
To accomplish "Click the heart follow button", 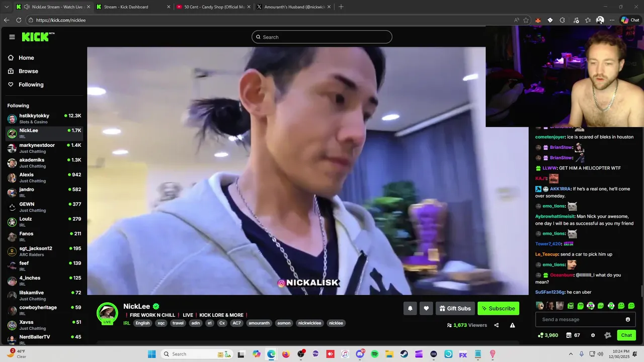I will 426,308.
